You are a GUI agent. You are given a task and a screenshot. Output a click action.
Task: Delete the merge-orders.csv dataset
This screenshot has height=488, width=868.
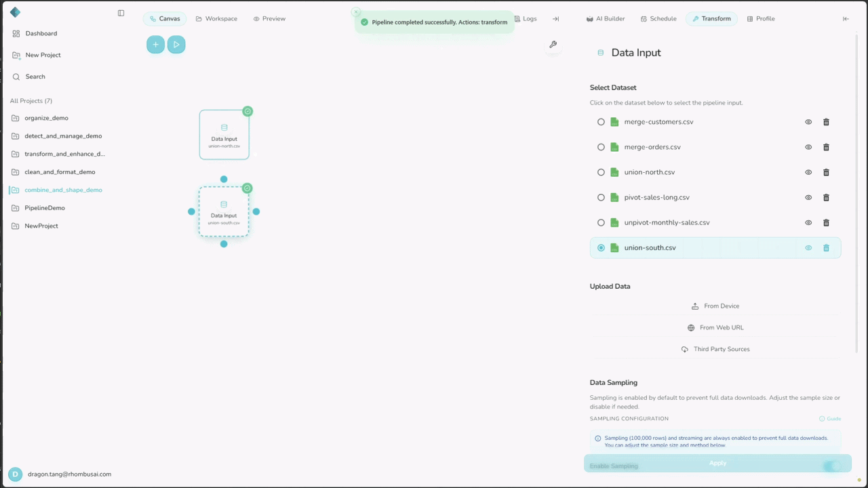click(x=826, y=147)
